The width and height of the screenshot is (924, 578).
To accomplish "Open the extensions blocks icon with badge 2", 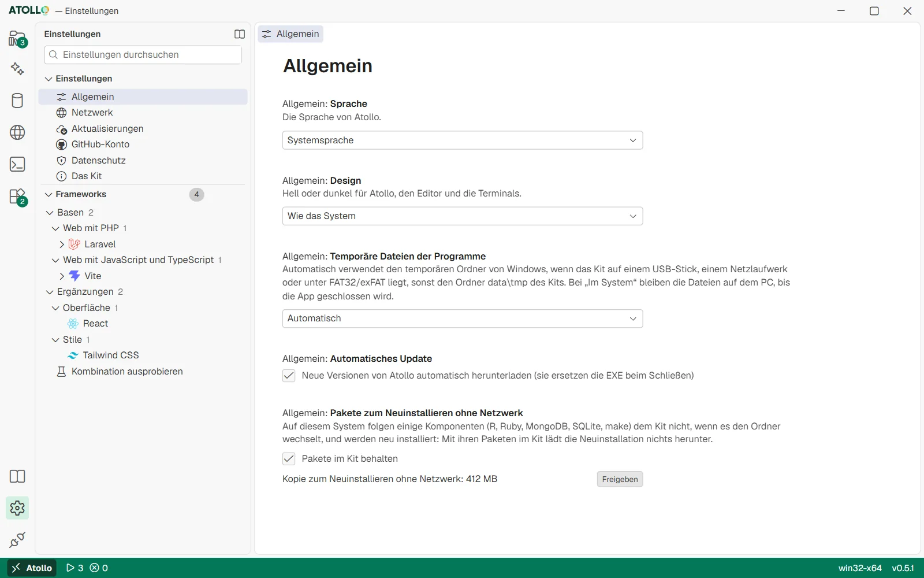I will point(17,197).
